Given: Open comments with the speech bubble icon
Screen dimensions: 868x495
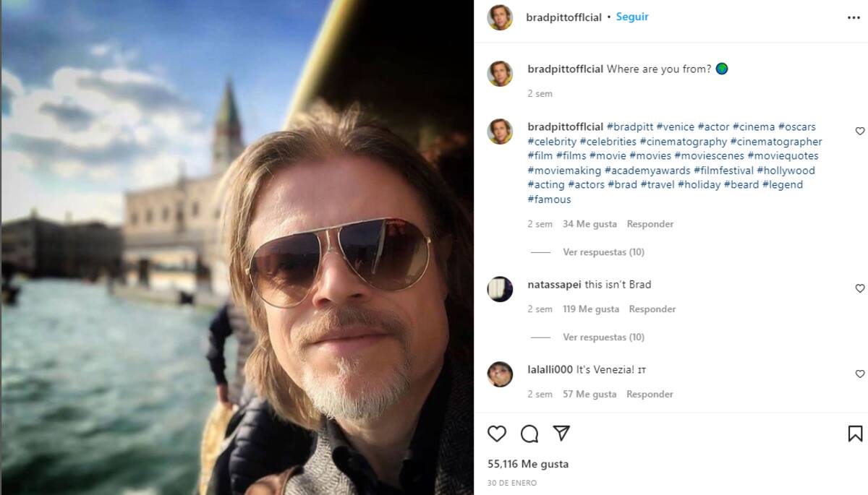Looking at the screenshot, I should point(529,434).
